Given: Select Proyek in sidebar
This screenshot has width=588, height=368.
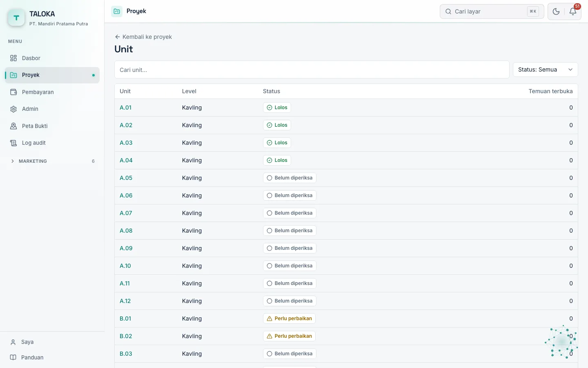Looking at the screenshot, I should click(x=52, y=75).
